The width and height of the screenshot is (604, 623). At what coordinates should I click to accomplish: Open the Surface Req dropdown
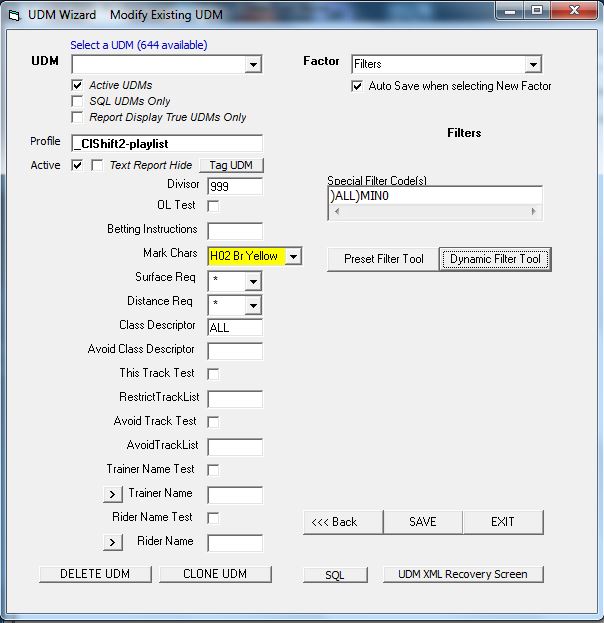253,282
